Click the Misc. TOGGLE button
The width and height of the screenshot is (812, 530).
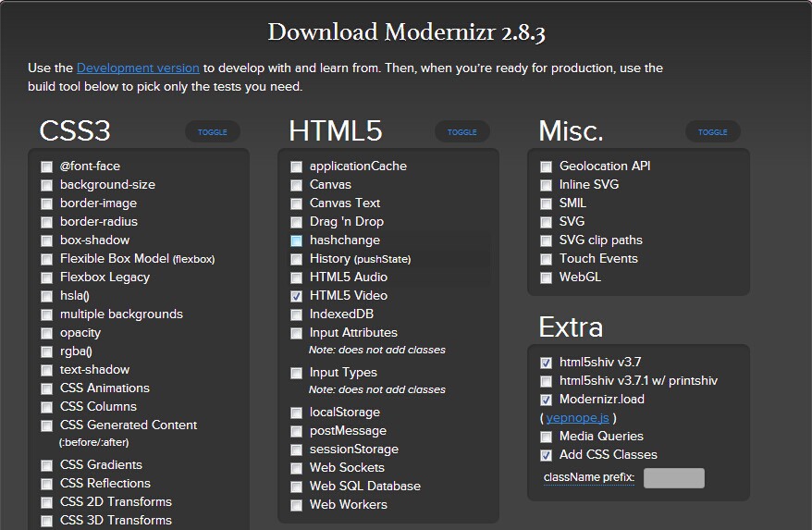point(712,132)
